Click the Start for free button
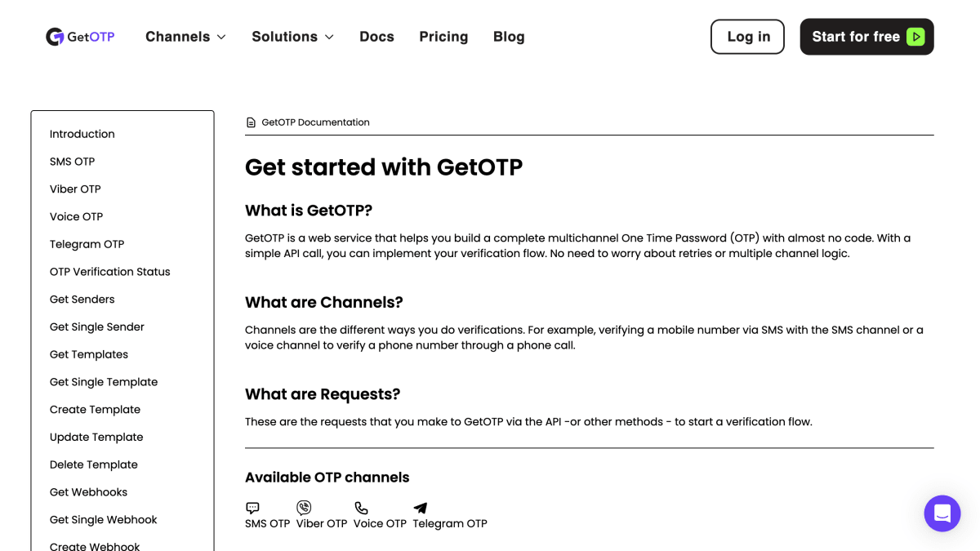The width and height of the screenshot is (980, 551). click(x=866, y=37)
